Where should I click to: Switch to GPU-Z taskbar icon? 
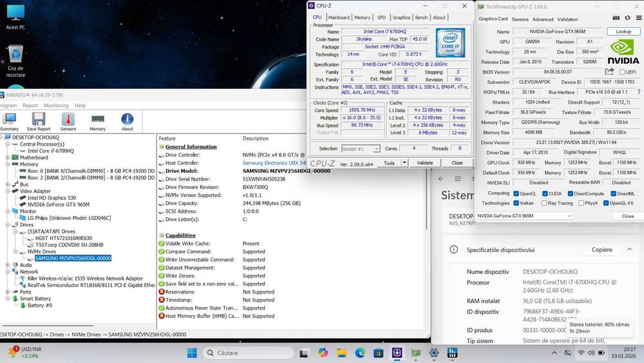pos(415,353)
